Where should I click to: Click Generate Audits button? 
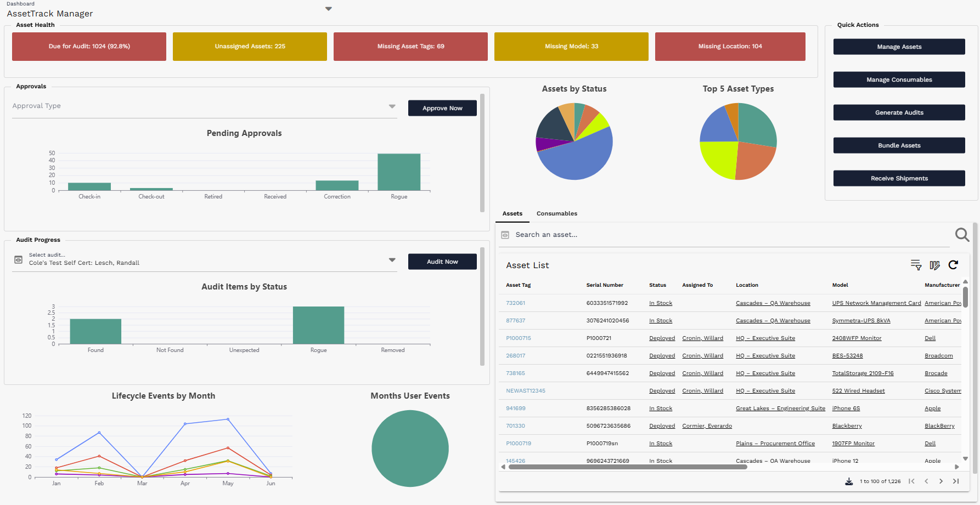coord(899,112)
